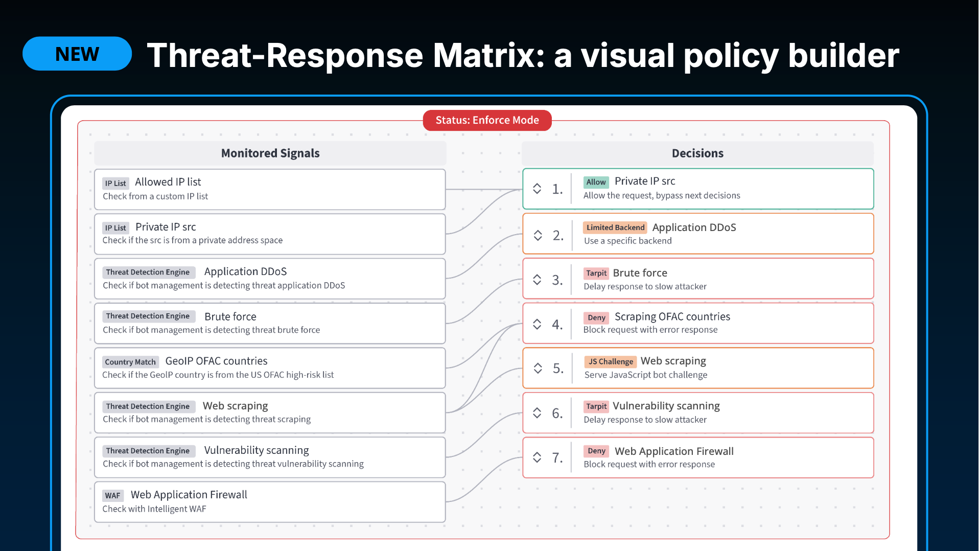Select the Application DDoS signal card
This screenshot has height=551, width=980.
click(x=270, y=279)
